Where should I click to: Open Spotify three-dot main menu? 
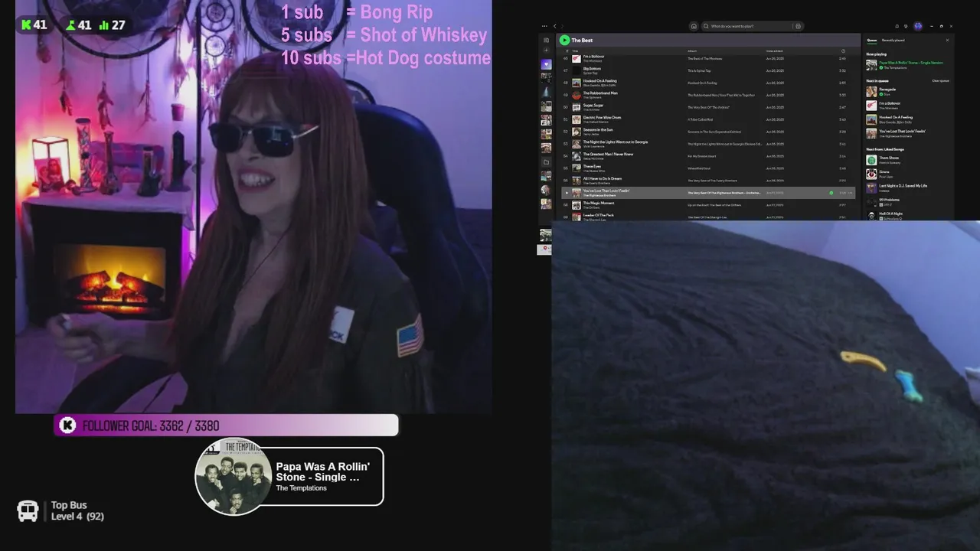coord(545,26)
